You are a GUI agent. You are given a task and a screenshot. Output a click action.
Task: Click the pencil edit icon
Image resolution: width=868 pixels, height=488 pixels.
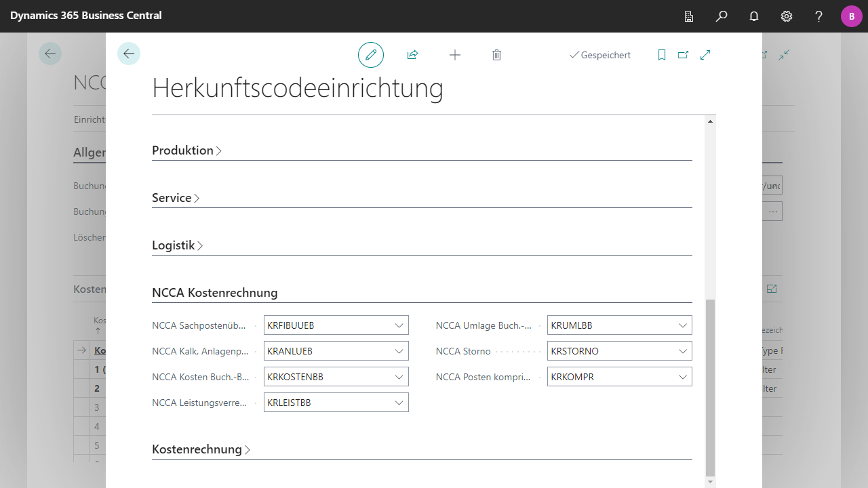[x=371, y=55]
